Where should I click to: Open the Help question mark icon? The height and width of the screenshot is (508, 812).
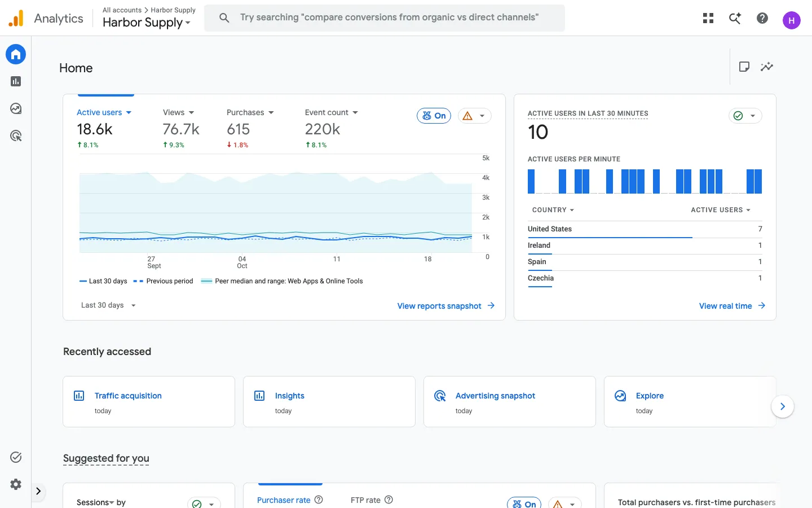point(762,18)
